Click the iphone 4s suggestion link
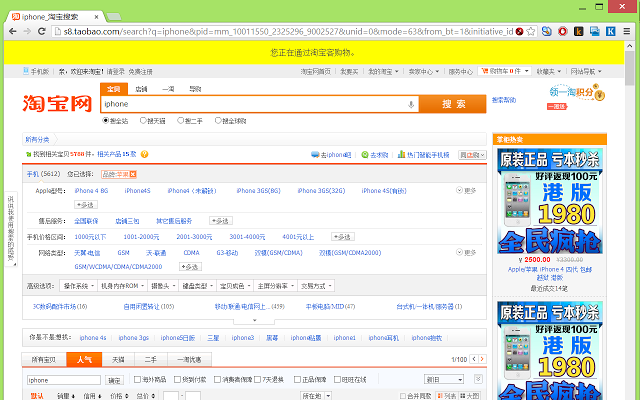This screenshot has height=400, width=640. tap(93, 338)
